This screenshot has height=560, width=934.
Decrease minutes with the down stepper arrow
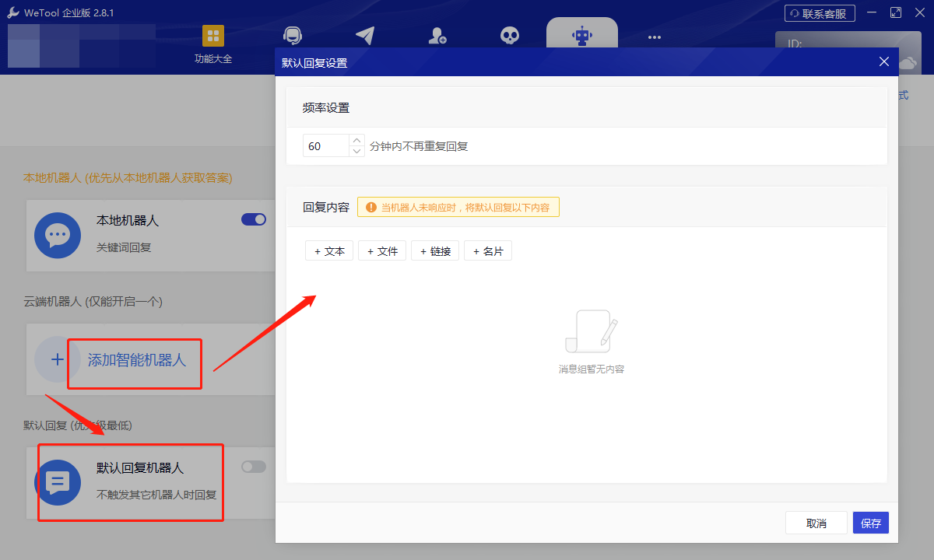[x=356, y=151]
